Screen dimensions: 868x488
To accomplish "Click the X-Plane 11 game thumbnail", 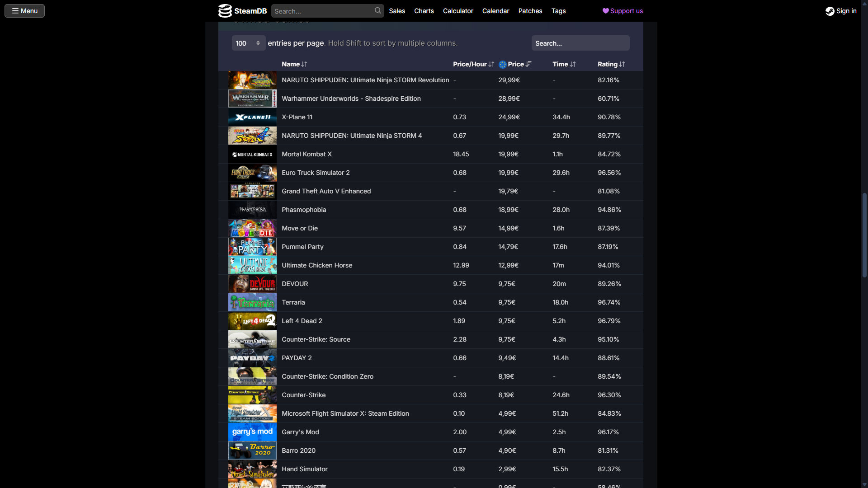I will click(252, 117).
